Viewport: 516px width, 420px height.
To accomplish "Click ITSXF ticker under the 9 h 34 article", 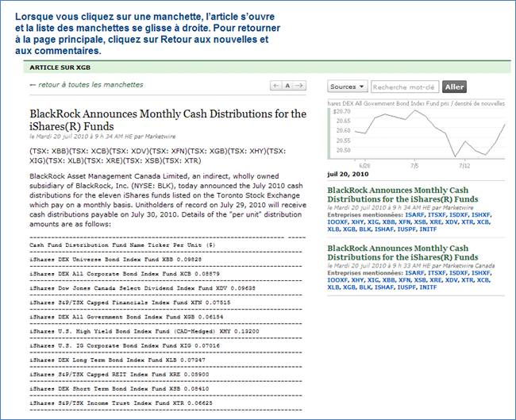I will (x=437, y=215).
